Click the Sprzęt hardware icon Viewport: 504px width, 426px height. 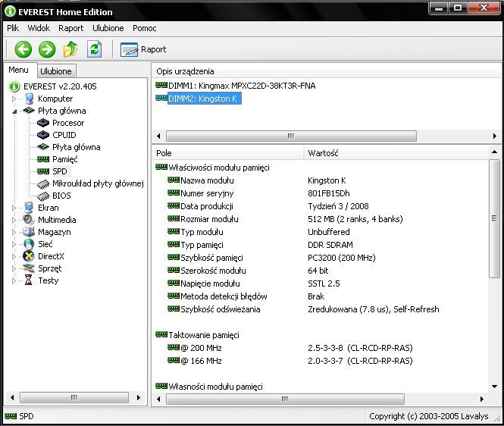coord(29,268)
